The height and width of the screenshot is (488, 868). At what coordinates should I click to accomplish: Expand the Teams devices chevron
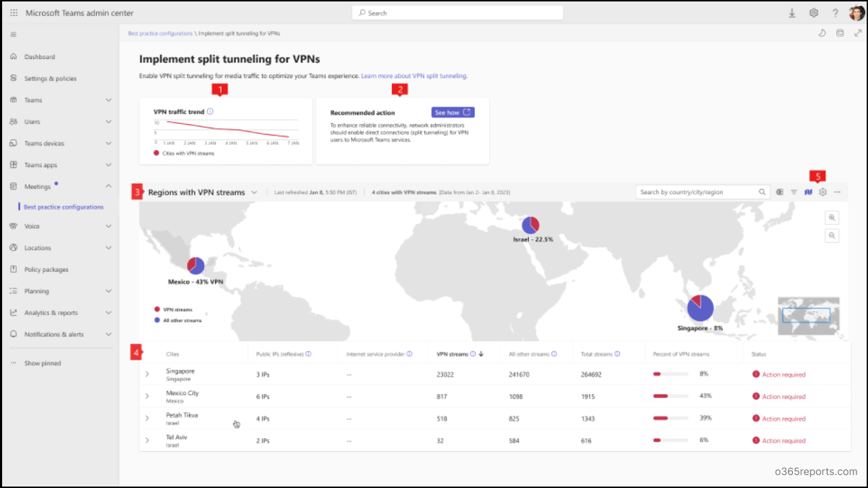108,143
